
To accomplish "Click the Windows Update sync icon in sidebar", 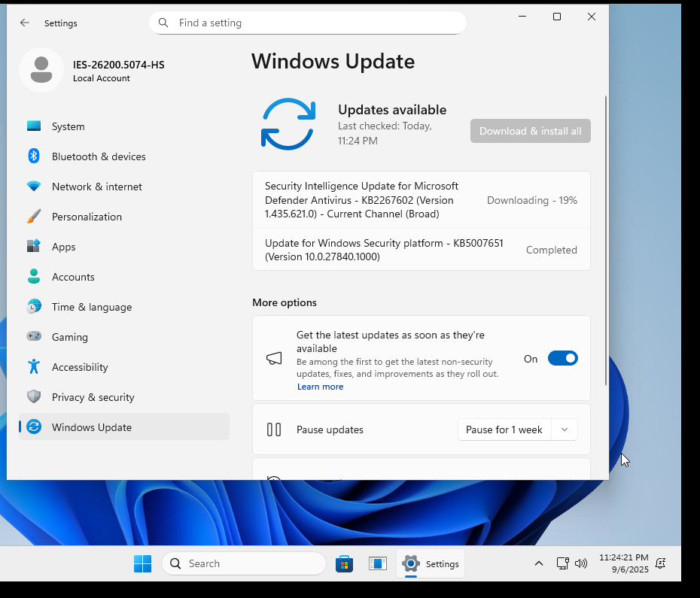I will pos(34,426).
